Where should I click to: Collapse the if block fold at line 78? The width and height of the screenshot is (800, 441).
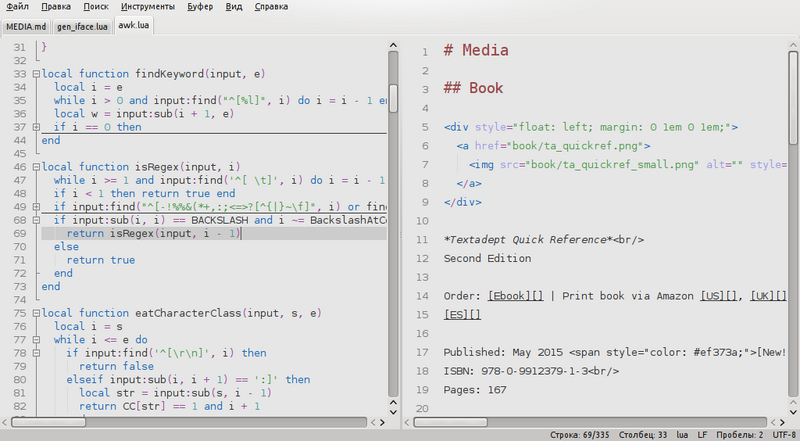37,353
